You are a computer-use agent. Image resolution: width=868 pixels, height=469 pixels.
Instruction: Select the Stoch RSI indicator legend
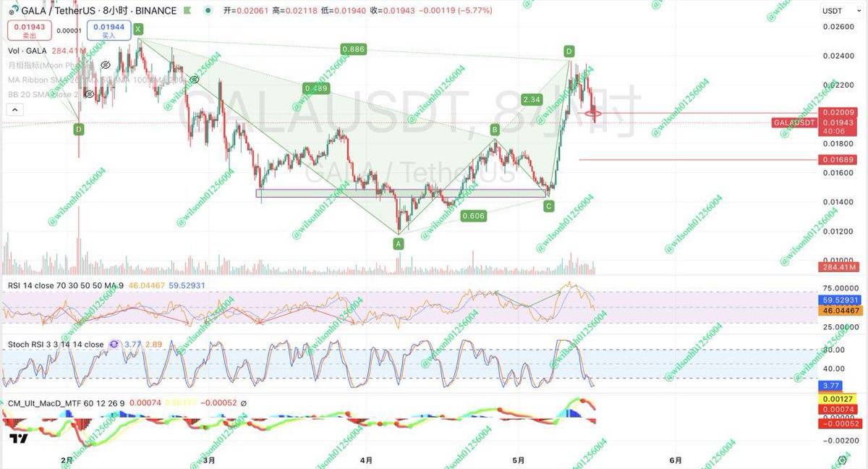(56, 345)
